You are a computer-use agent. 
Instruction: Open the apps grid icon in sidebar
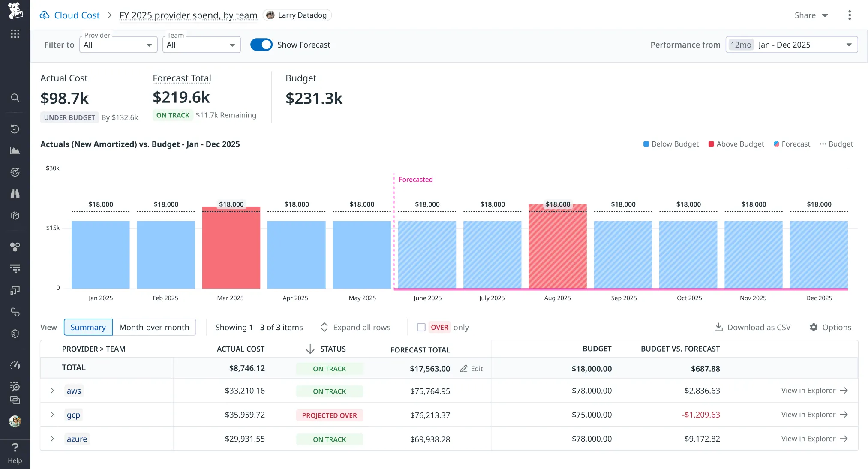coord(15,34)
